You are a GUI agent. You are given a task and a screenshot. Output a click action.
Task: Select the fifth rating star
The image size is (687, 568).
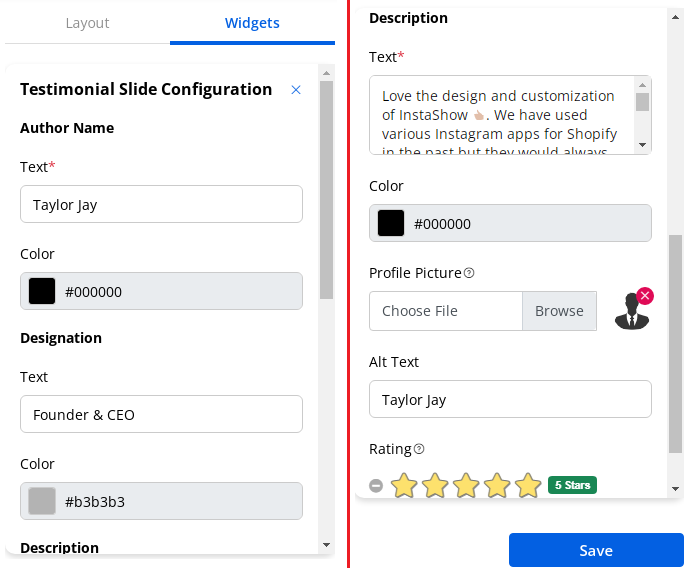pyautogui.click(x=528, y=486)
